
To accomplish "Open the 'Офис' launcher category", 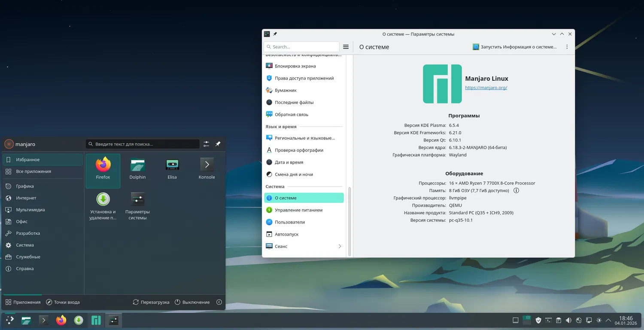I will (43, 222).
